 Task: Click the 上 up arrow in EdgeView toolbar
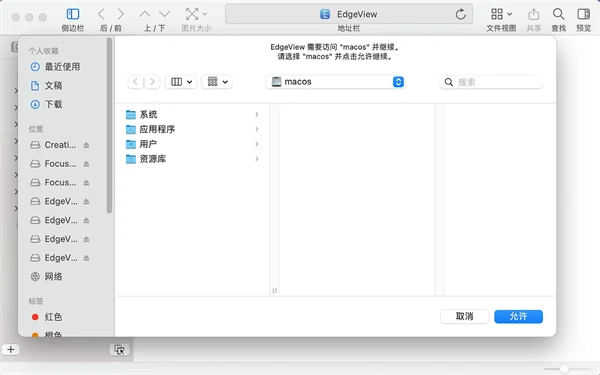tap(145, 15)
